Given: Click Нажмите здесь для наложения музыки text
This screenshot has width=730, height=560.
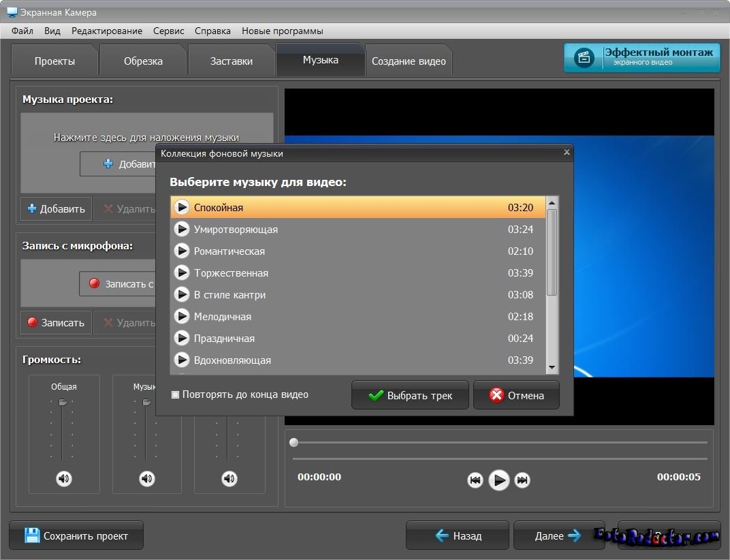Looking at the screenshot, I should point(146,138).
